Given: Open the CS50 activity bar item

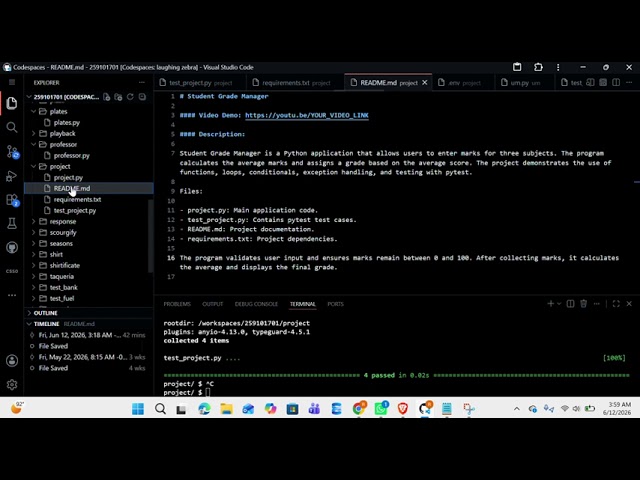Looking at the screenshot, I should tap(12, 271).
